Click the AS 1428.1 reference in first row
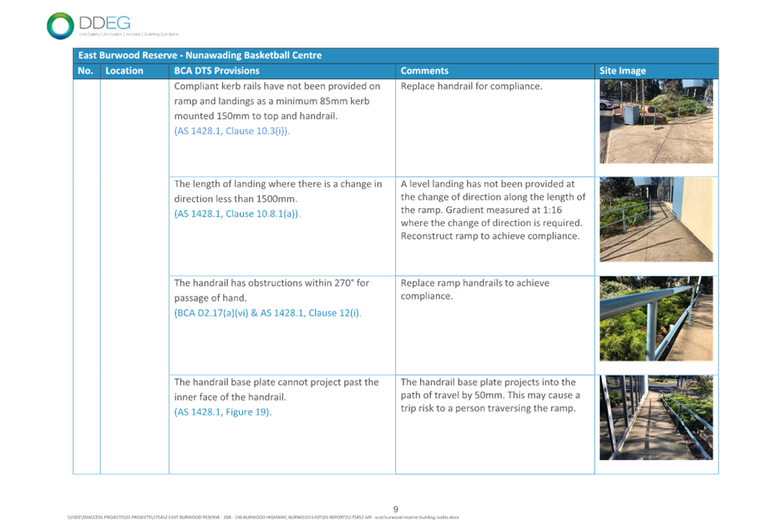 pos(232,131)
